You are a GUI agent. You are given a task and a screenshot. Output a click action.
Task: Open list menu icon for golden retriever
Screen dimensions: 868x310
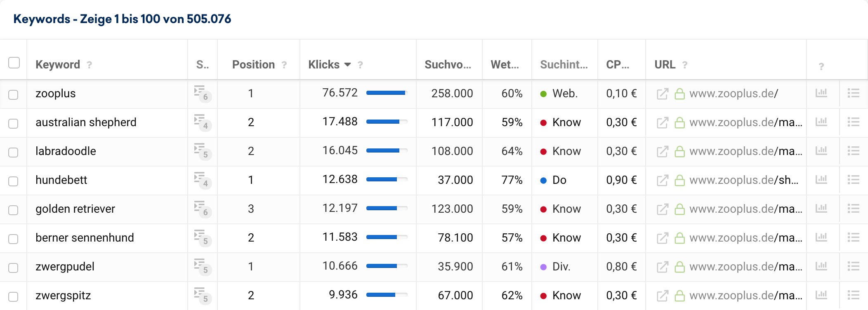tap(853, 209)
